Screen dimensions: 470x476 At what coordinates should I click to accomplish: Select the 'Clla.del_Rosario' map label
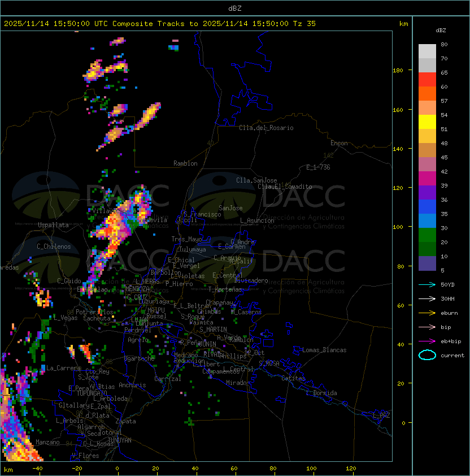pos(266,128)
